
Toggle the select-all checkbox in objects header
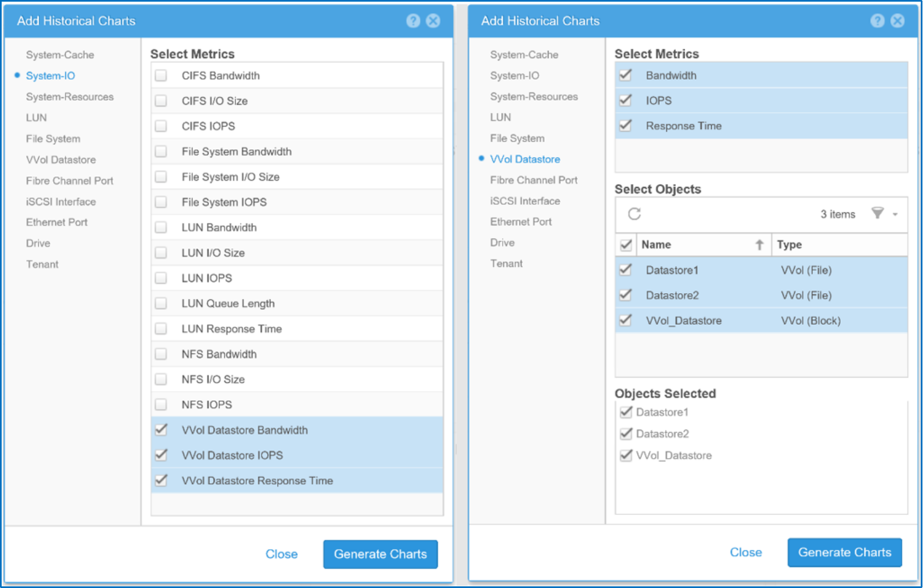pyautogui.click(x=626, y=245)
